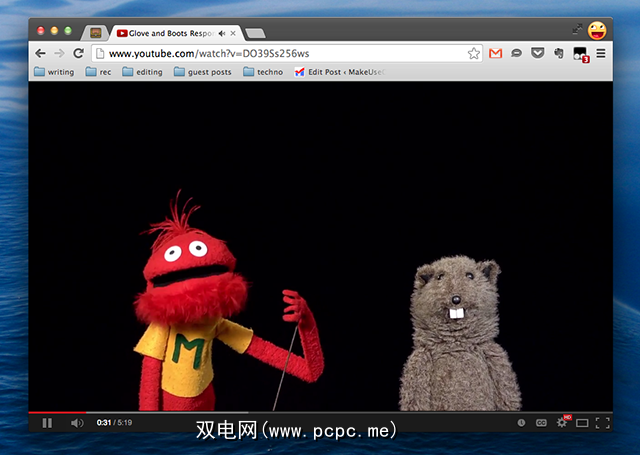The width and height of the screenshot is (640, 455).
Task: Open the writing bookmarks folder
Action: [54, 72]
